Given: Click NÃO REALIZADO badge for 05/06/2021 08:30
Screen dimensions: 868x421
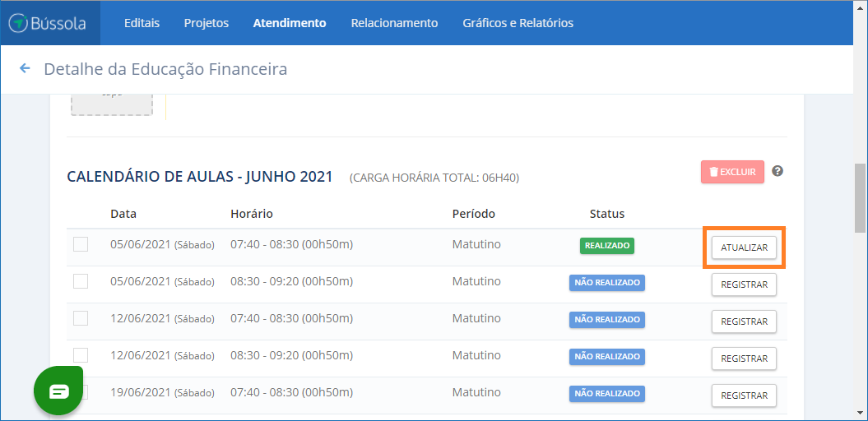Looking at the screenshot, I should (x=607, y=283).
